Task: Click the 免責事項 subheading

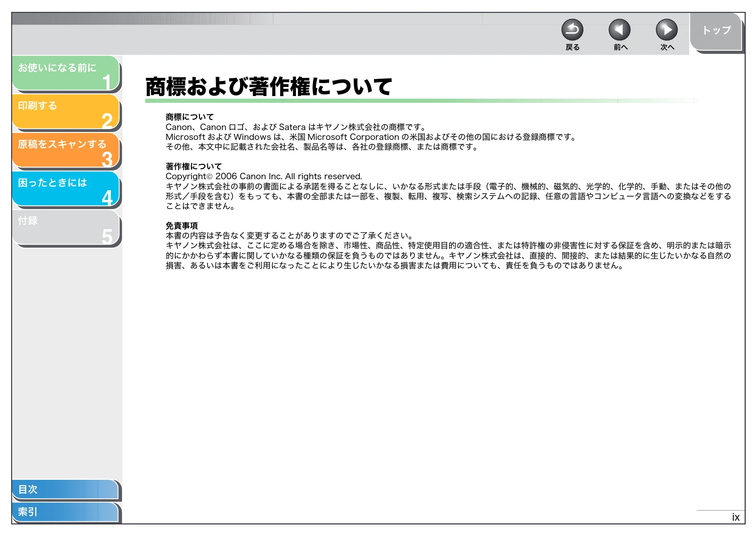Action: (x=181, y=226)
